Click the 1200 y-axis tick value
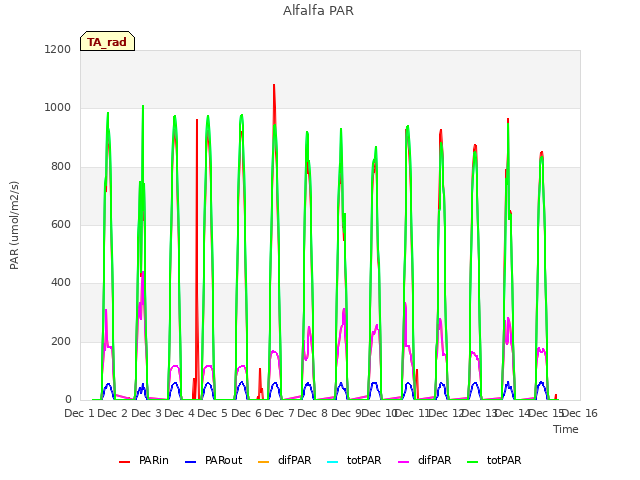 click(x=58, y=49)
